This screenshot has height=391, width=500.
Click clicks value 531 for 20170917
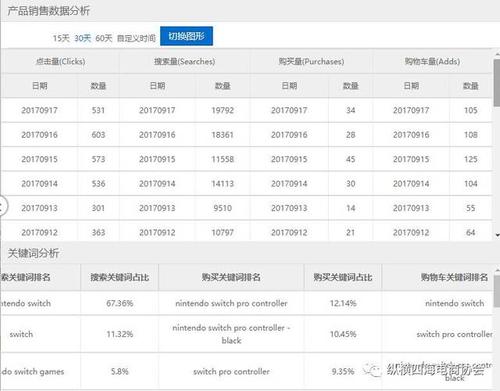(98, 110)
